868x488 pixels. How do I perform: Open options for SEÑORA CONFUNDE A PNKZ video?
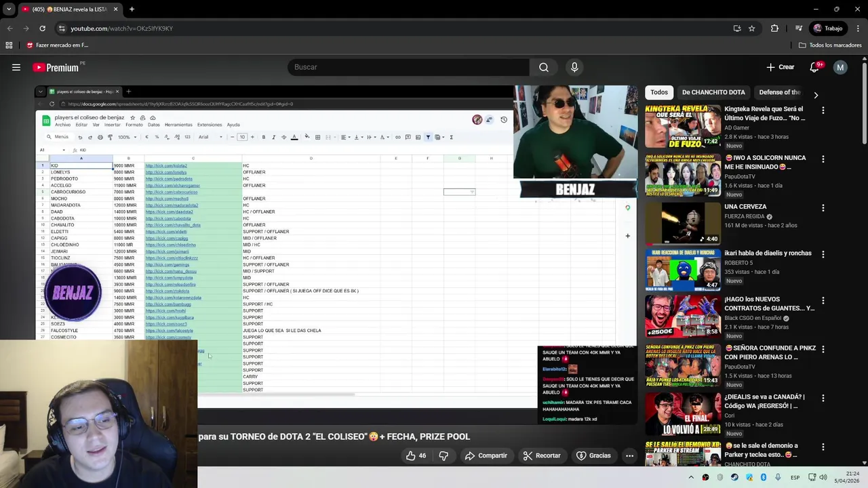click(823, 349)
